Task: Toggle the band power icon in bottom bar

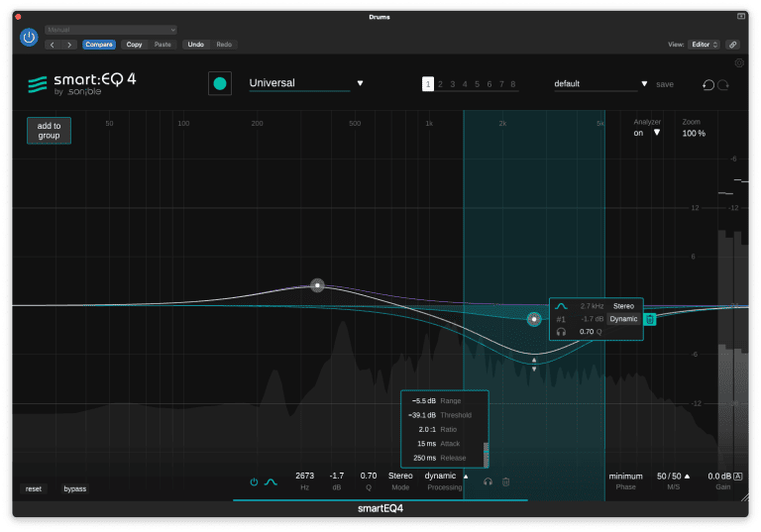Action: [254, 482]
